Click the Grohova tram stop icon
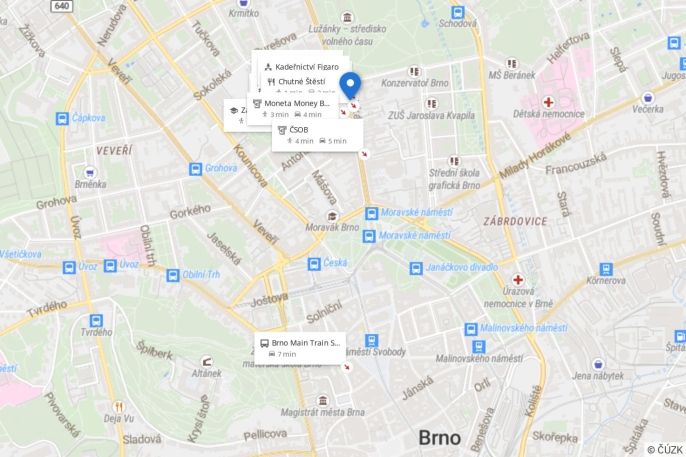This screenshot has height=457, width=686. click(x=195, y=169)
